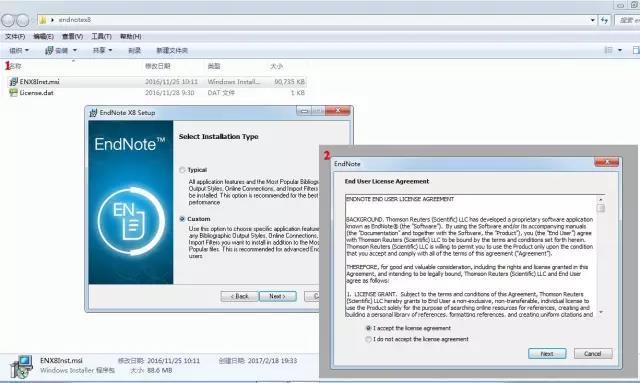Open the 工具(T) menu
Viewport: 640px width, 383px height.
[101, 36]
